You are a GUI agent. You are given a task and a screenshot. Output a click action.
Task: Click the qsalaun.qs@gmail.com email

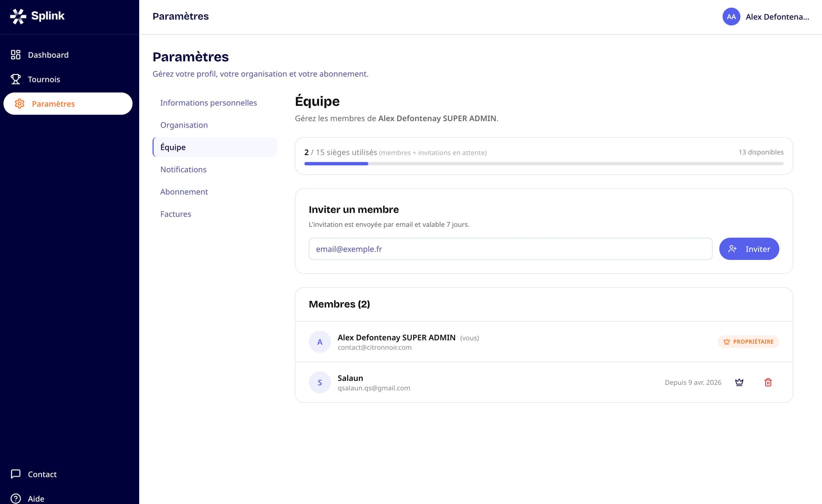[374, 388]
